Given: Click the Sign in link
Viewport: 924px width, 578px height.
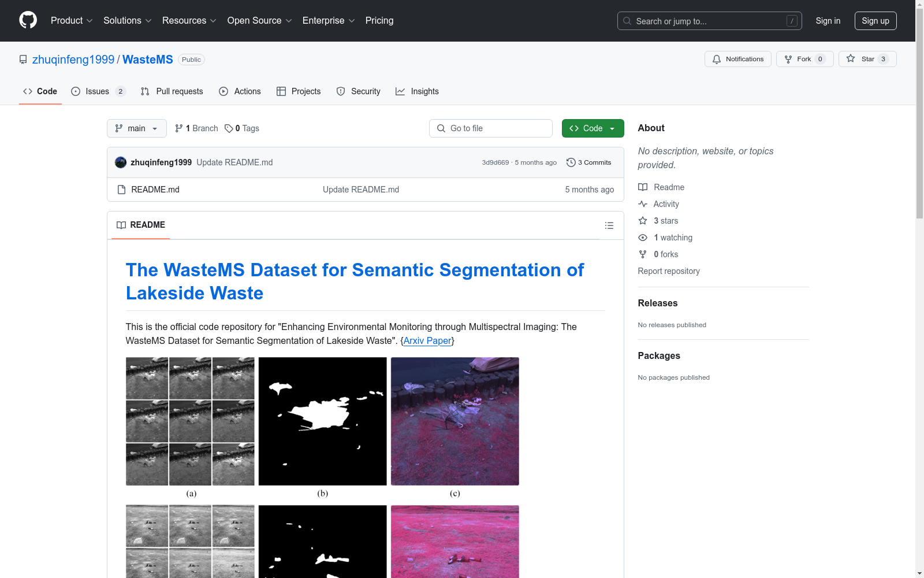Looking at the screenshot, I should (828, 21).
